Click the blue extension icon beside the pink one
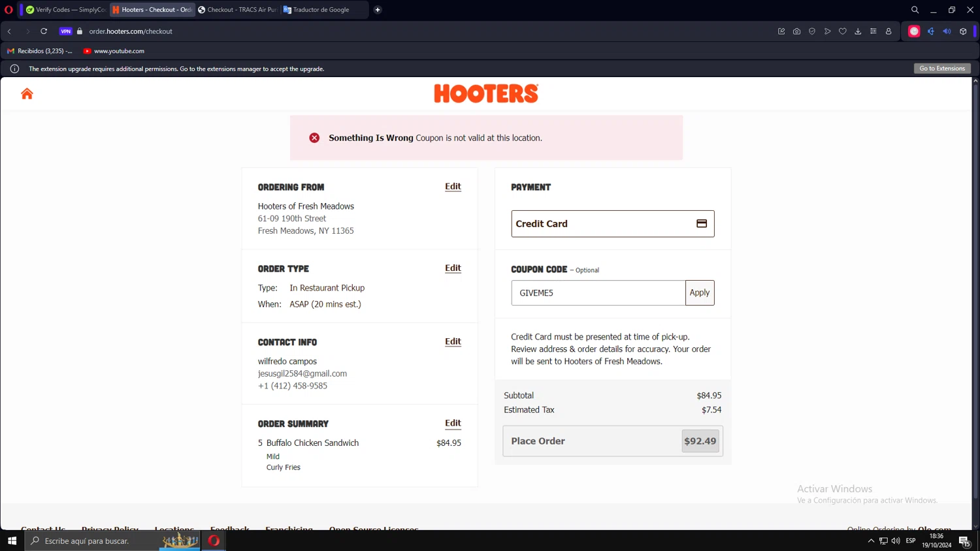 [931, 31]
